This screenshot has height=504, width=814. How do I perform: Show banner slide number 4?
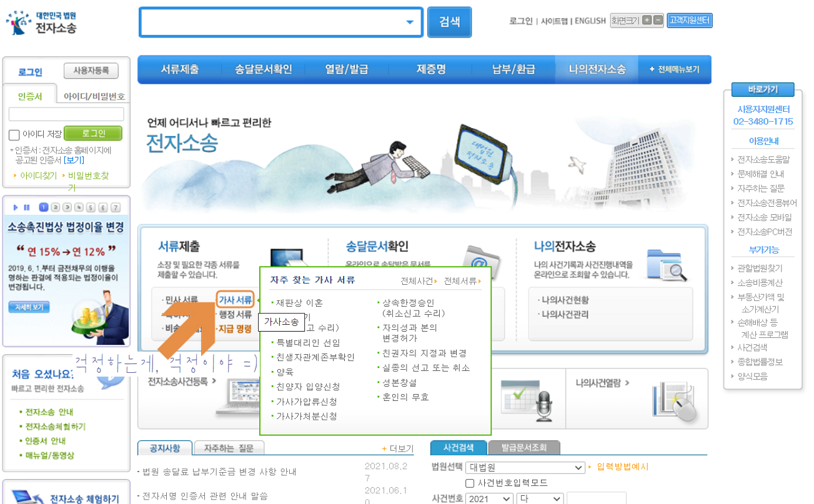click(79, 207)
